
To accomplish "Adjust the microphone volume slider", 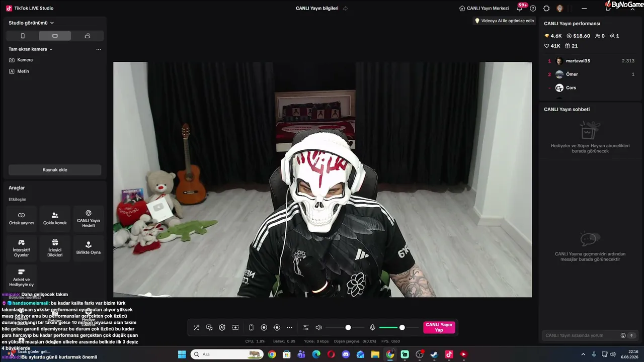I will pyautogui.click(x=398, y=328).
